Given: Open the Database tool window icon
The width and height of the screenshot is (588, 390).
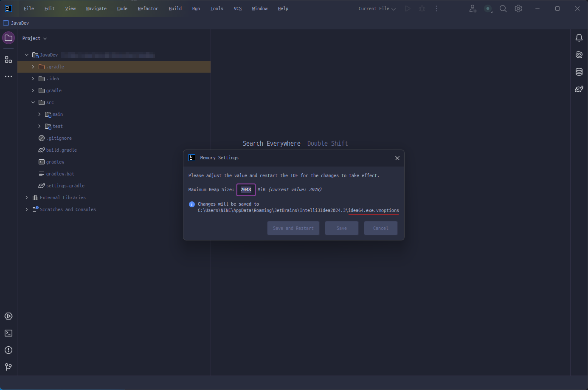Looking at the screenshot, I should click(x=579, y=72).
